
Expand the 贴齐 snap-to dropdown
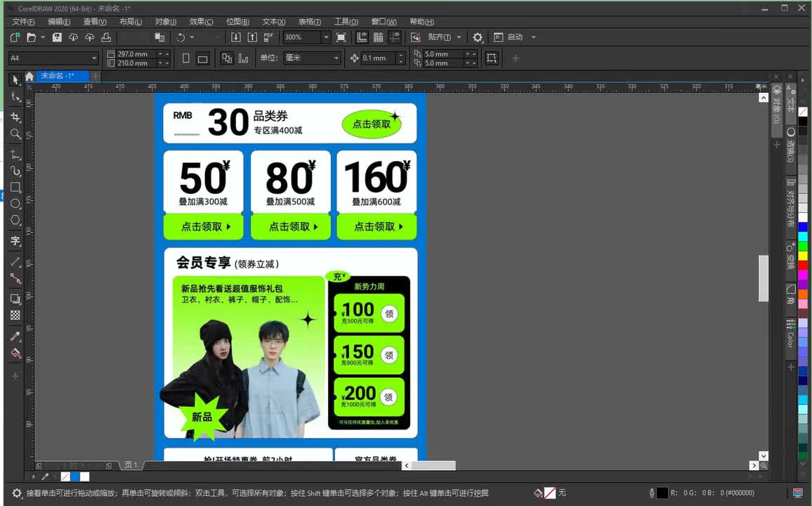(x=459, y=37)
